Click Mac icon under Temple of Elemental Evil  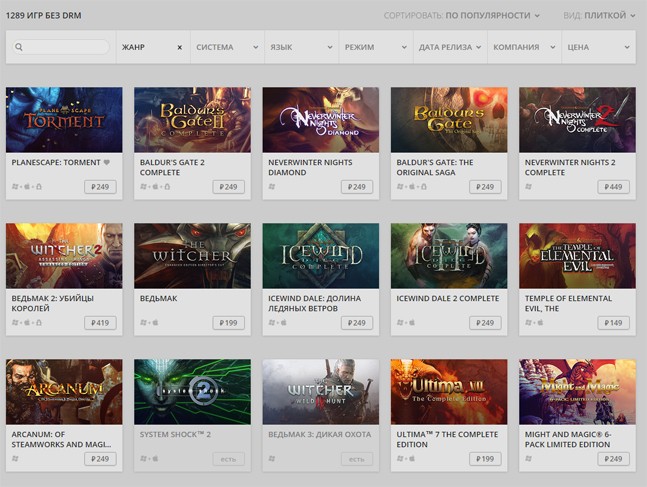pyautogui.click(x=541, y=322)
